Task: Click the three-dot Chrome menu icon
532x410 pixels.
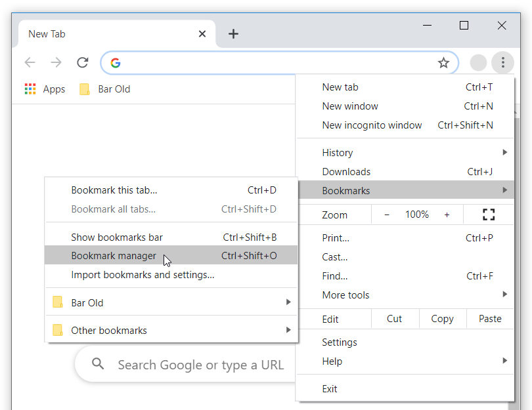Action: coord(502,63)
